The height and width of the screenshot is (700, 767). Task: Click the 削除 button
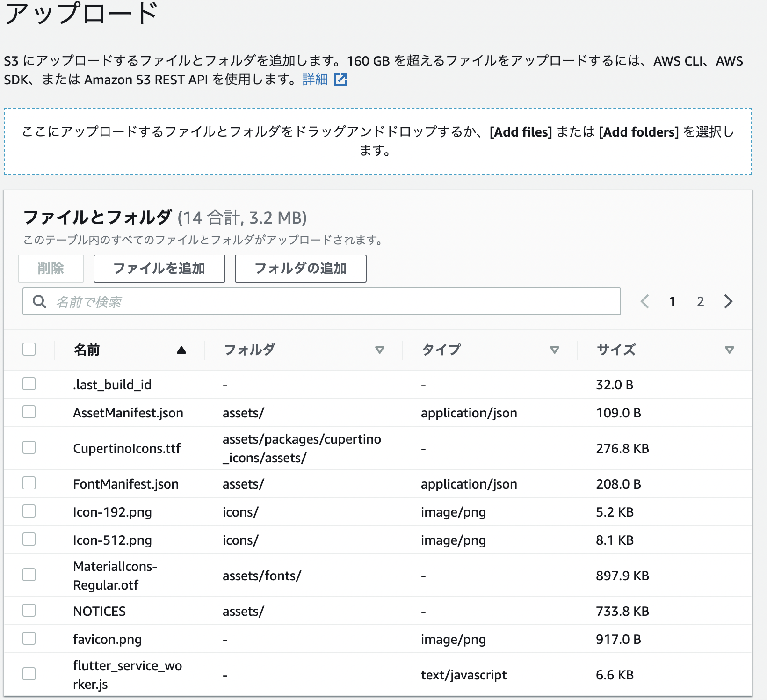click(x=51, y=268)
